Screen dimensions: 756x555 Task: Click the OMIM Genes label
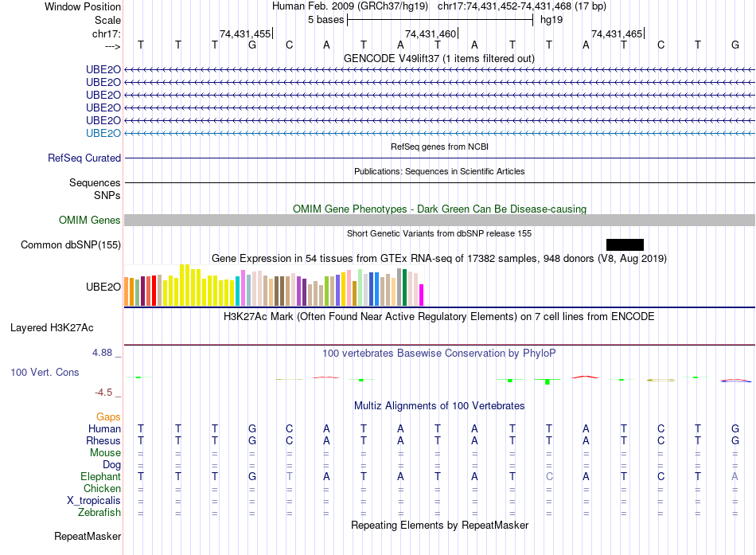pyautogui.click(x=90, y=220)
